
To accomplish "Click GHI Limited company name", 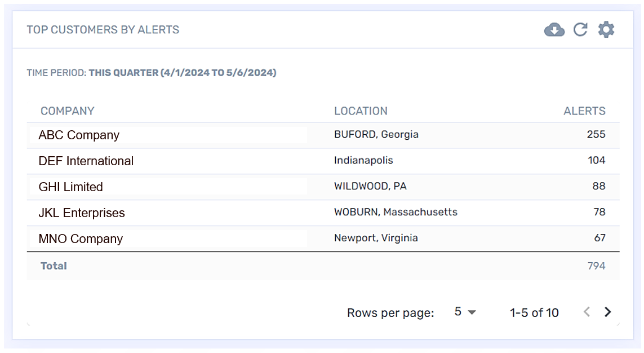I will pos(71,187).
